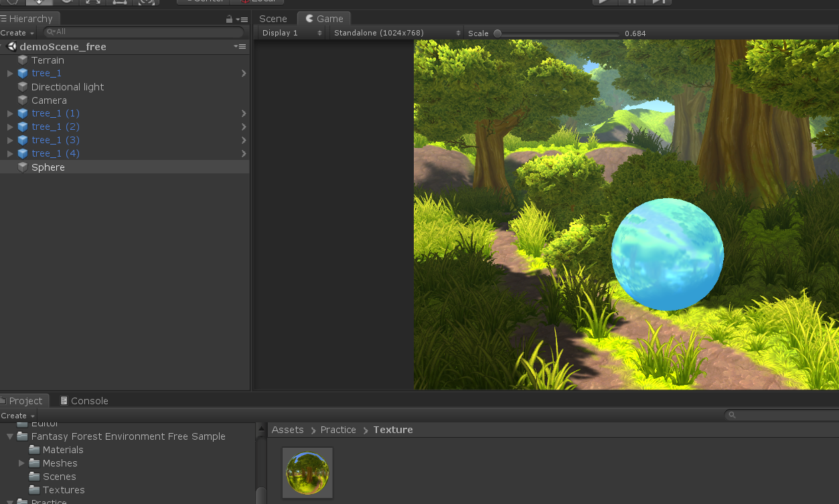The height and width of the screenshot is (504, 839).
Task: Click the blue prefab icon beside tree_1 (2)
Action: tap(23, 127)
